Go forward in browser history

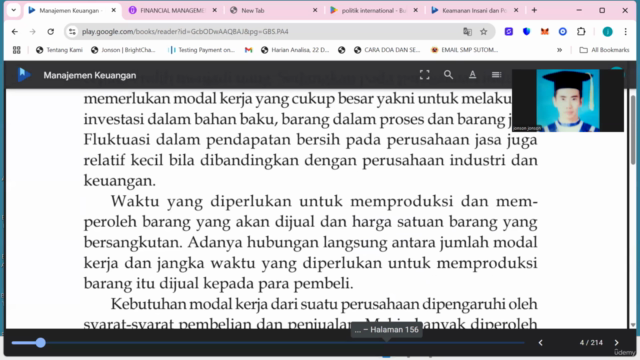tap(33, 31)
